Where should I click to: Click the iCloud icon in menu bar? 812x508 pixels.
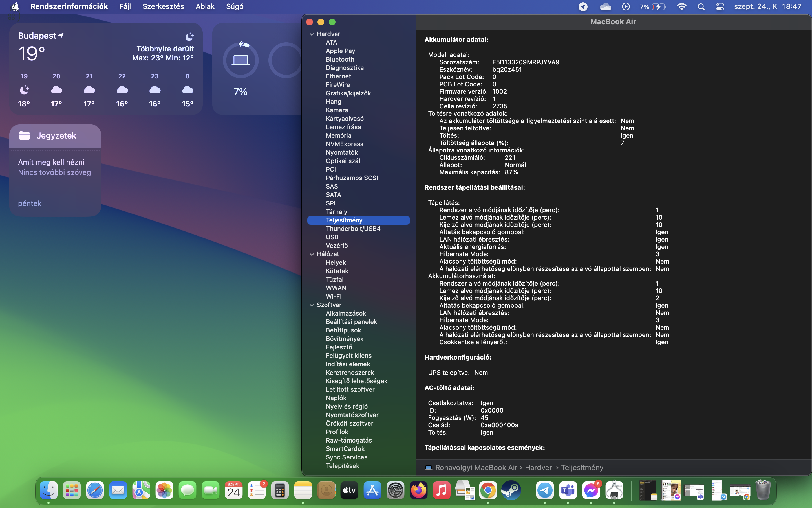click(605, 7)
